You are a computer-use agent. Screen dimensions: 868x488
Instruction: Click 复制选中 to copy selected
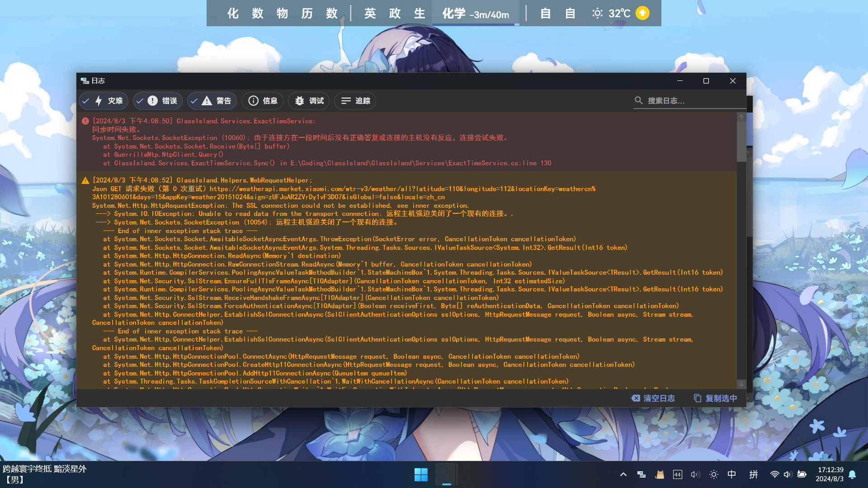pyautogui.click(x=715, y=398)
